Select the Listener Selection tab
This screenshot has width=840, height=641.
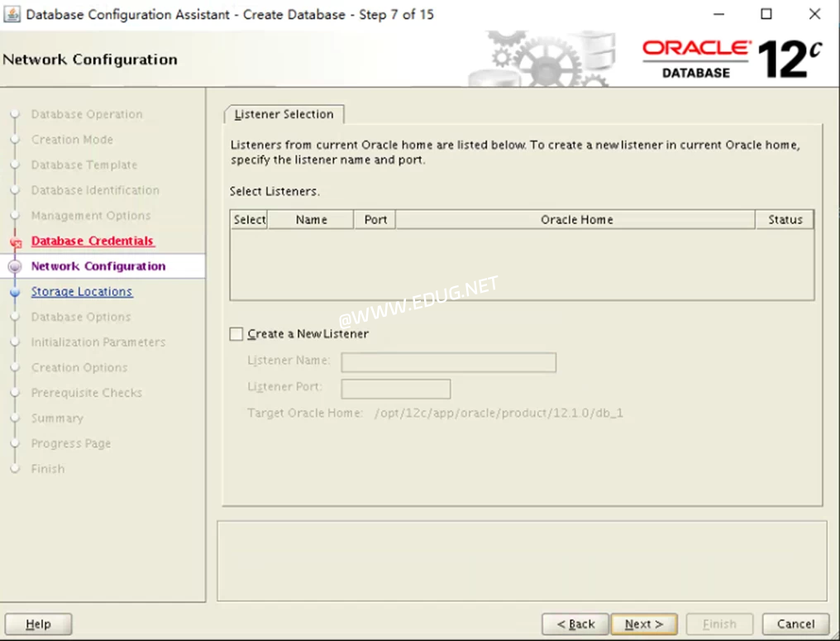tap(284, 114)
